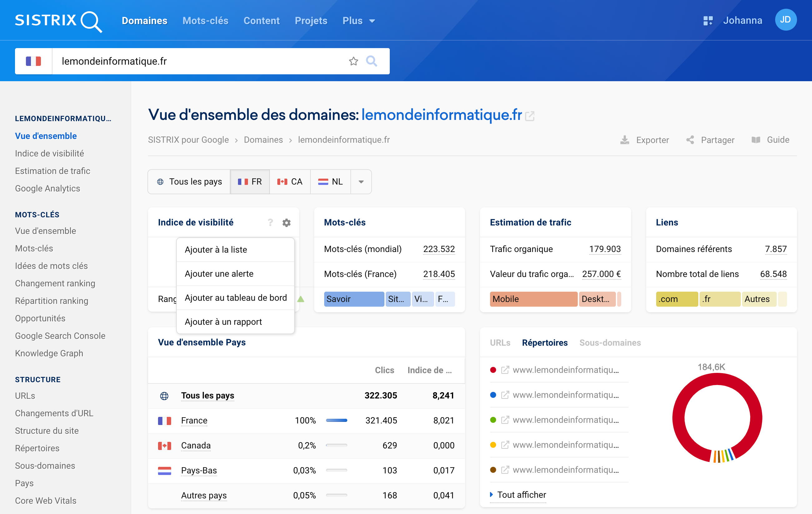Choose Ajouter à la liste
This screenshot has height=514, width=812.
coord(235,250)
